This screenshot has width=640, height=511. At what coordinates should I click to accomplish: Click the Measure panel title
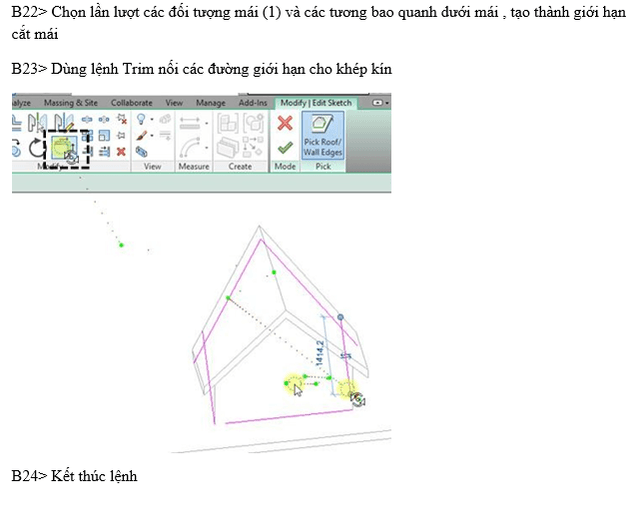click(194, 167)
